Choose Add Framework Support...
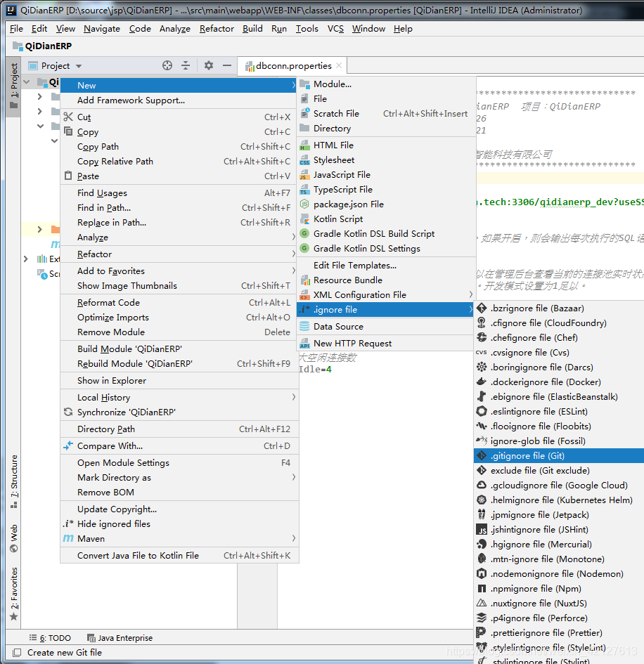This screenshot has height=664, width=644. [x=179, y=100]
